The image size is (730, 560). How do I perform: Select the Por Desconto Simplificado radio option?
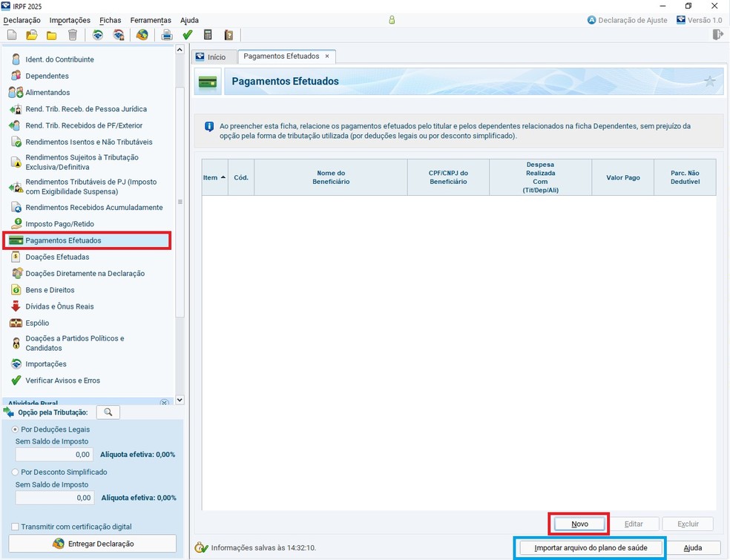coord(16,472)
